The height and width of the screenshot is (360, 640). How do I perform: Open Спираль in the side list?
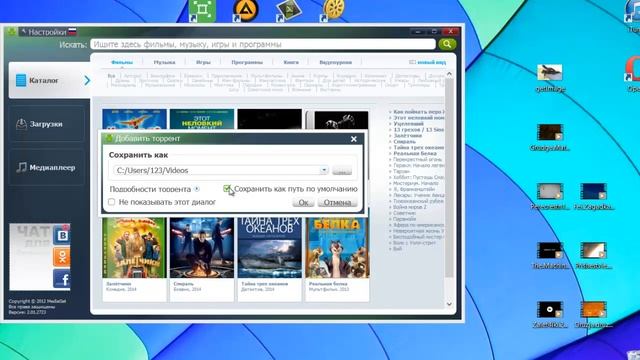pos(404,142)
